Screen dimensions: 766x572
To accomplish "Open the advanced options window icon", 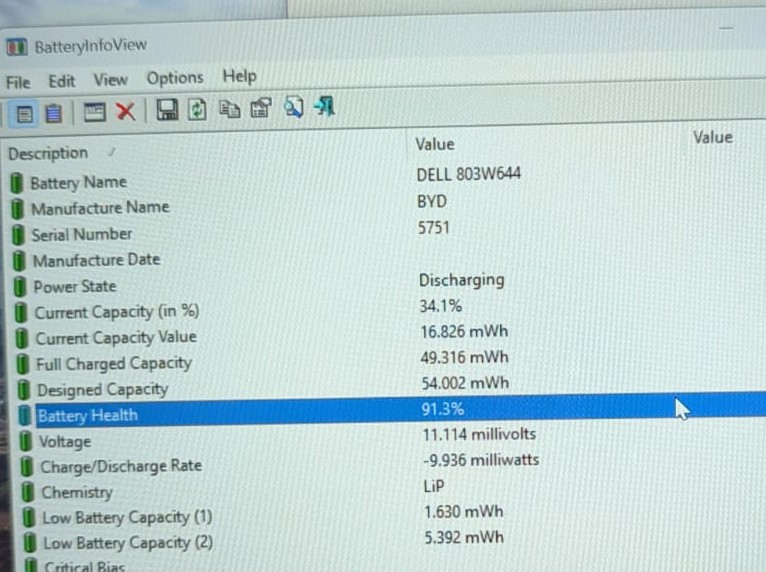I will tap(94, 112).
